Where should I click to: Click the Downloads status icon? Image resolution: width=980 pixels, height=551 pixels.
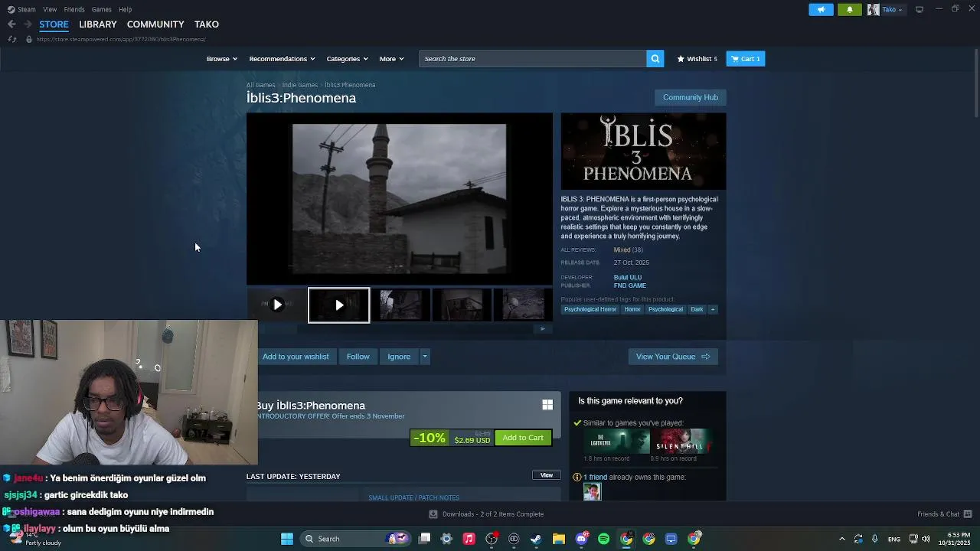(433, 514)
